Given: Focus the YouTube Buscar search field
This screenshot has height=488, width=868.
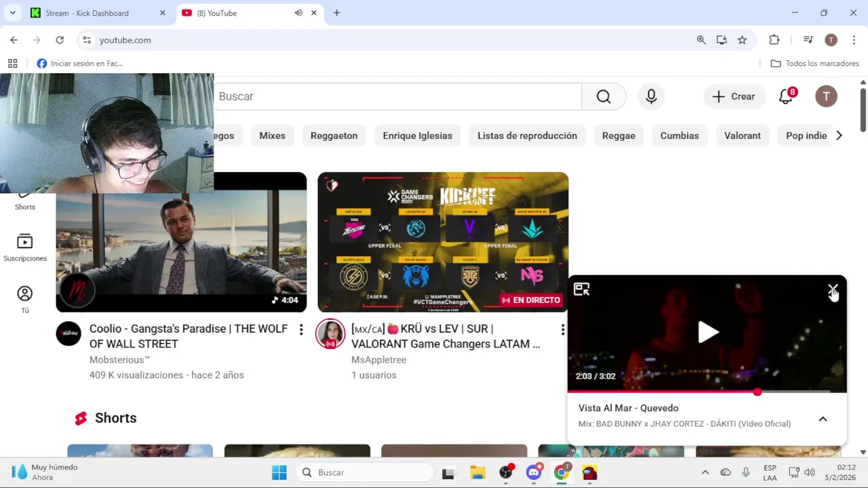Looking at the screenshot, I should click(x=398, y=96).
